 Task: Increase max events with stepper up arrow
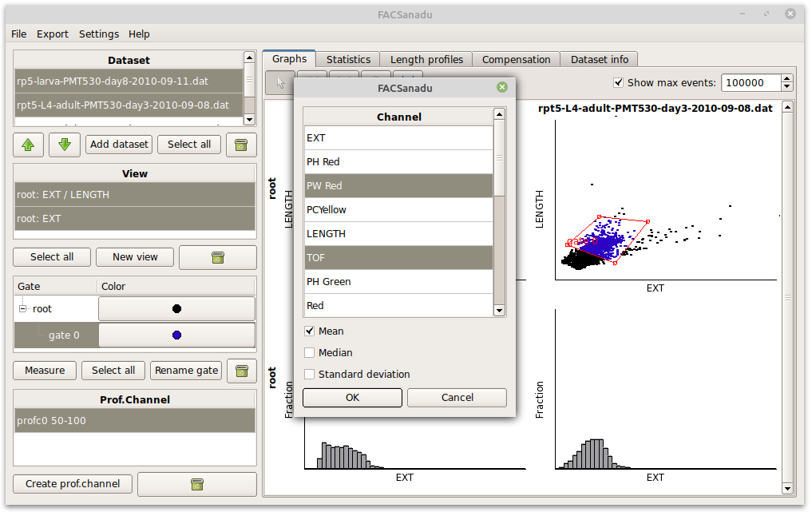click(x=786, y=78)
